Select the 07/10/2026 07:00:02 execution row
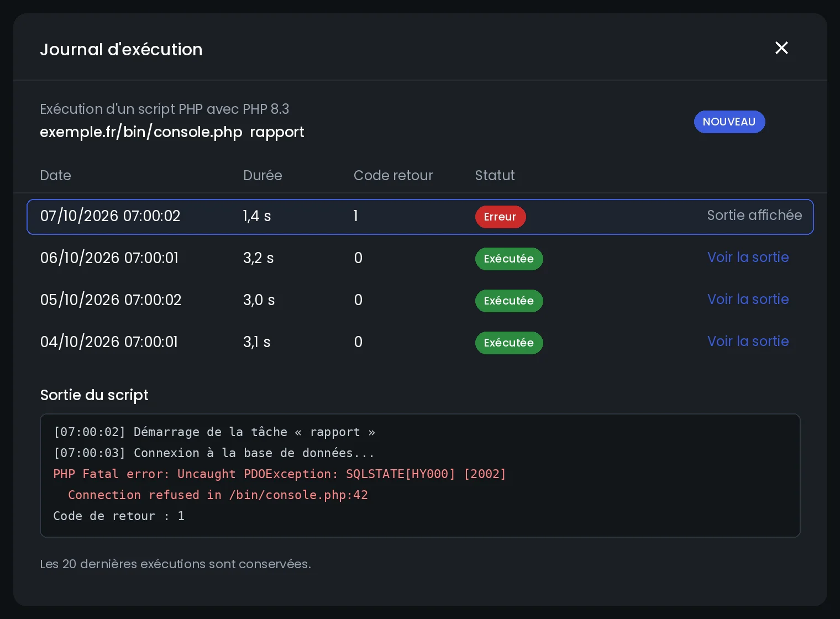This screenshot has height=619, width=840. click(420, 217)
